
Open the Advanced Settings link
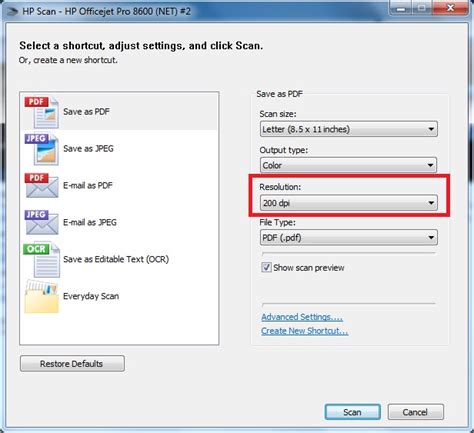tap(302, 317)
